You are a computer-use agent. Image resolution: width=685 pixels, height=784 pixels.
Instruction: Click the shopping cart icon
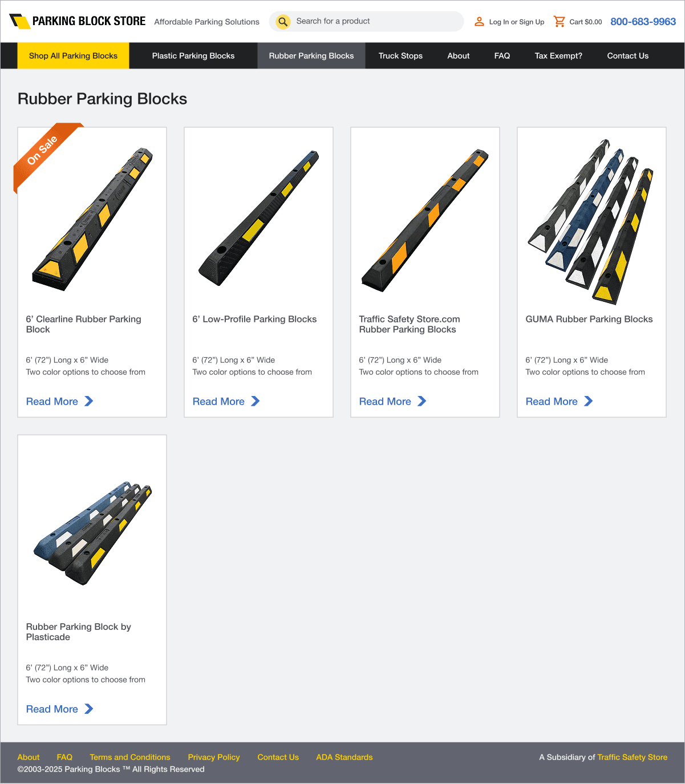point(560,22)
